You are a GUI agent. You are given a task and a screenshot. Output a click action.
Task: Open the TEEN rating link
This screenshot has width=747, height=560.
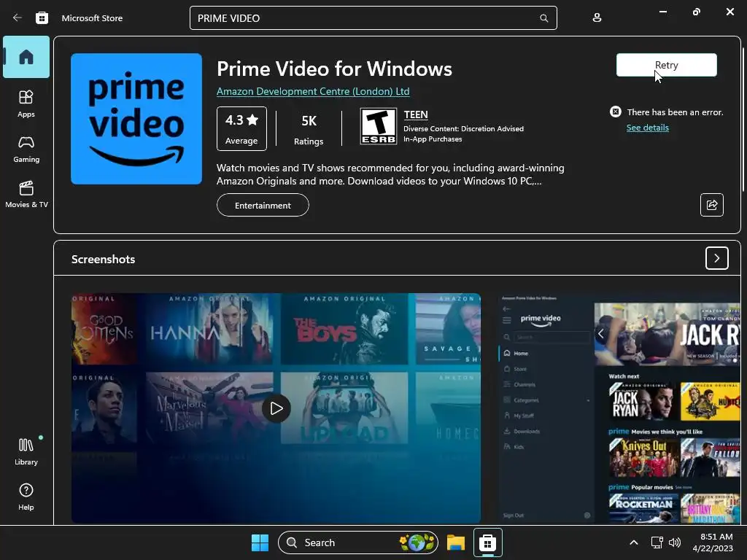[416, 114]
